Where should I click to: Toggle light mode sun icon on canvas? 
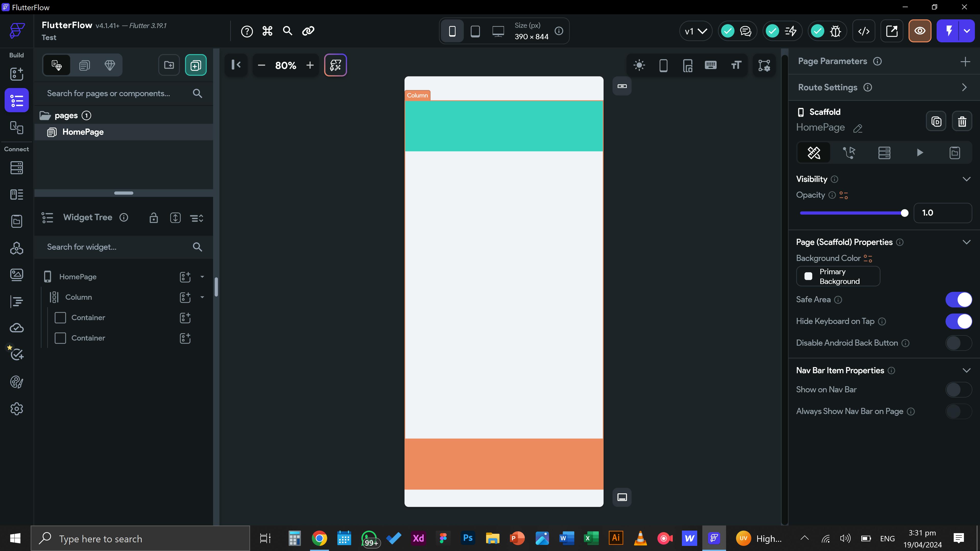point(639,65)
